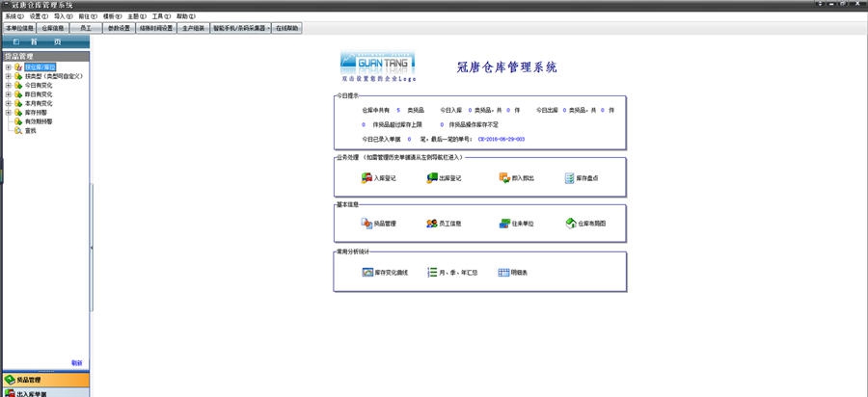Open the 系统 menu
This screenshot has height=397, width=868.
coord(14,16)
